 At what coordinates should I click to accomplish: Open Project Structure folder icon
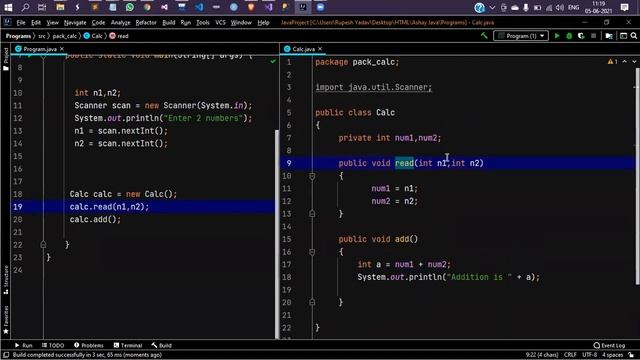coord(609,36)
